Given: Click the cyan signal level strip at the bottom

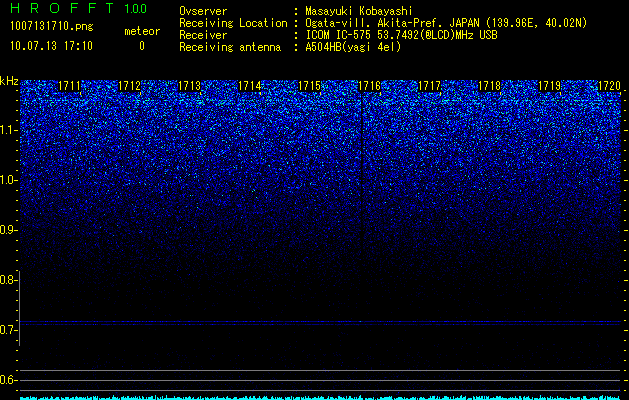Looking at the screenshot, I should pyautogui.click(x=320, y=398).
